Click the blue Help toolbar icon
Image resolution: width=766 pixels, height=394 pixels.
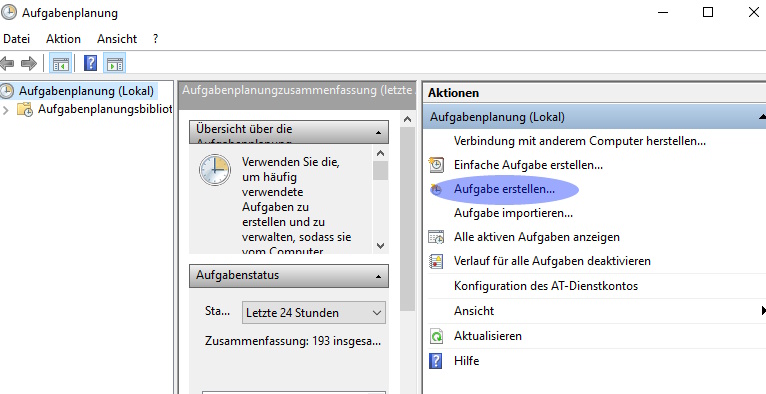pos(90,63)
